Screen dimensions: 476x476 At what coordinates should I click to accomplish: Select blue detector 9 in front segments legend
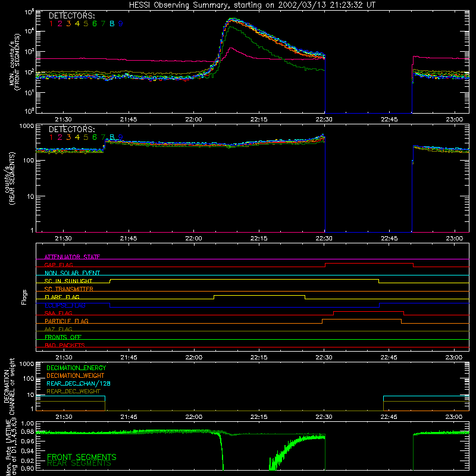coord(121,24)
